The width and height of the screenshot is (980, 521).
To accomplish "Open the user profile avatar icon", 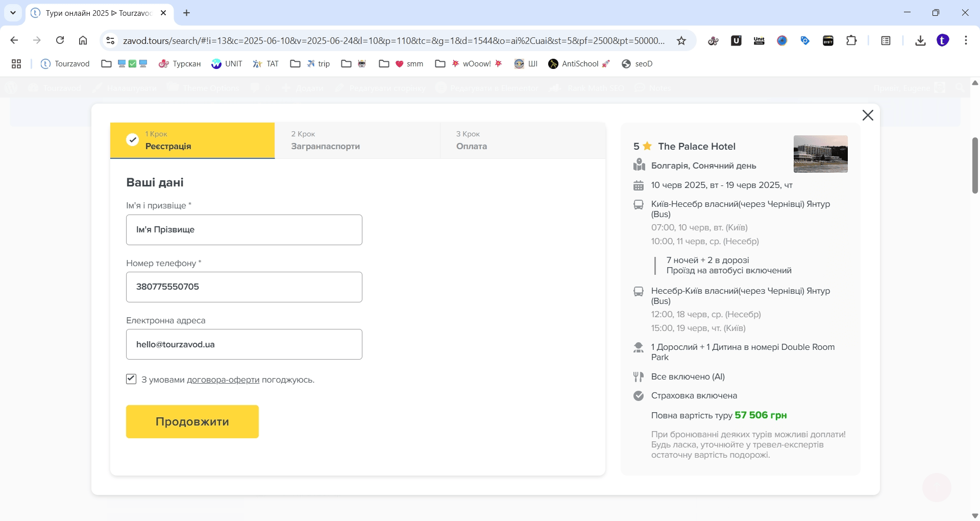I will (x=943, y=40).
